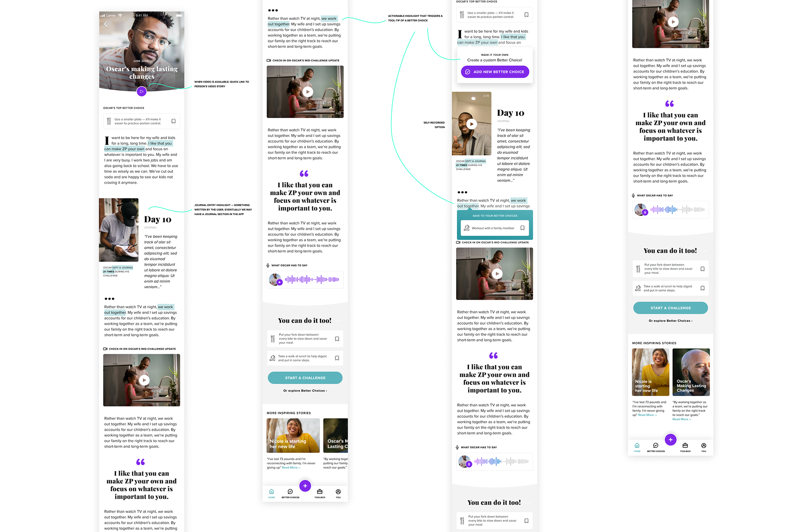Viewport: 807px width, 532px height.
Task: Play the self-recorded thumbs-up journal video
Action: coord(472,124)
